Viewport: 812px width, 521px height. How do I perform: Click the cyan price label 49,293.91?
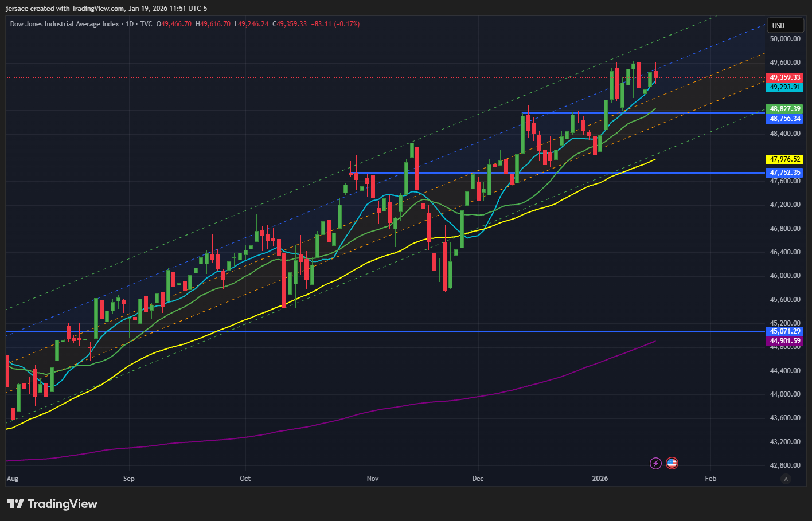click(x=784, y=87)
